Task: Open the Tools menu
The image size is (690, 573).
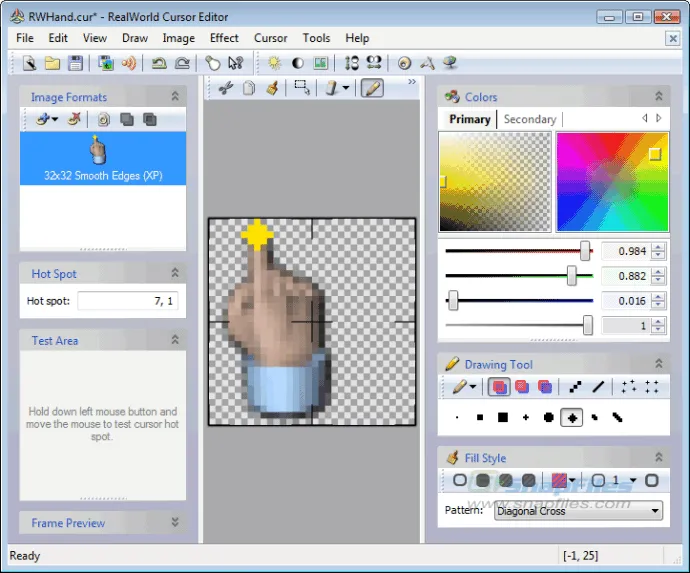Action: (x=316, y=38)
